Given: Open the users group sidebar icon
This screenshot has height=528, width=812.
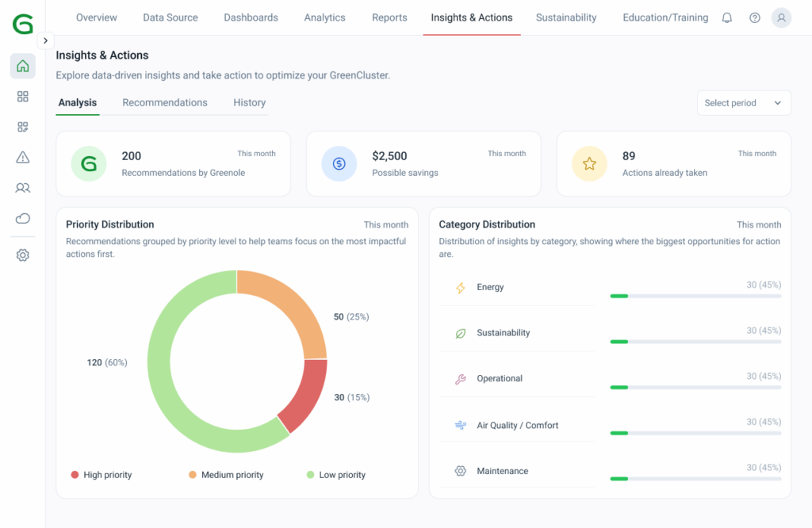Looking at the screenshot, I should pyautogui.click(x=23, y=188).
